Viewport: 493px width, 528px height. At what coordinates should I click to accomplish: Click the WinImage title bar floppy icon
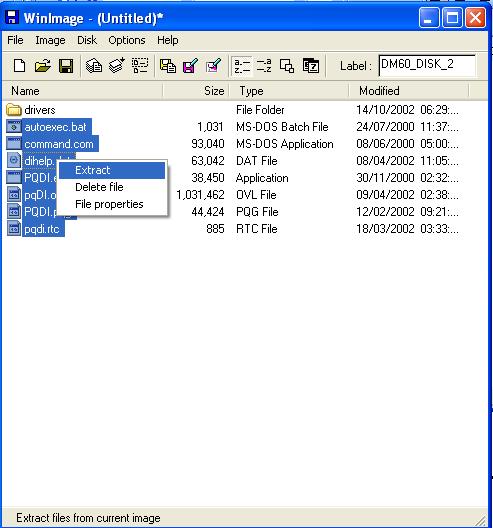(12, 18)
